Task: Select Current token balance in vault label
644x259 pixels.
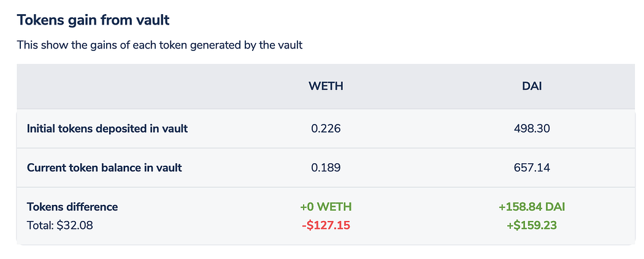Action: [104, 168]
